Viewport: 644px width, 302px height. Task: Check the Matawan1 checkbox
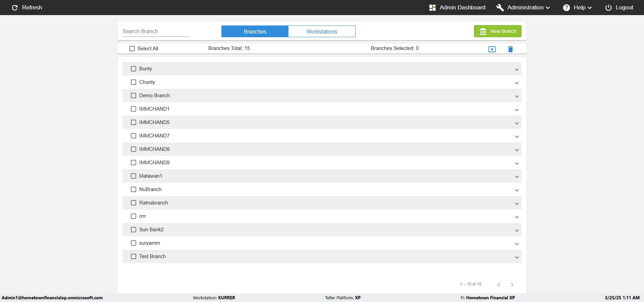click(x=133, y=176)
